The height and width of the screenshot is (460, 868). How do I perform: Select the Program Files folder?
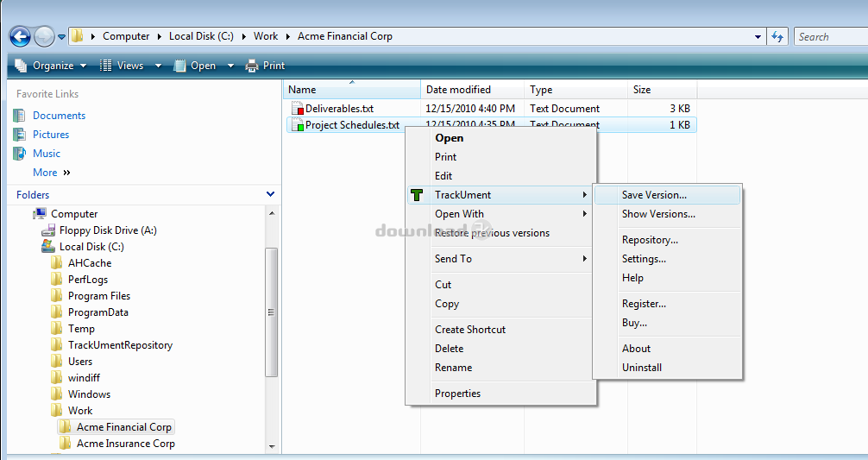point(99,296)
